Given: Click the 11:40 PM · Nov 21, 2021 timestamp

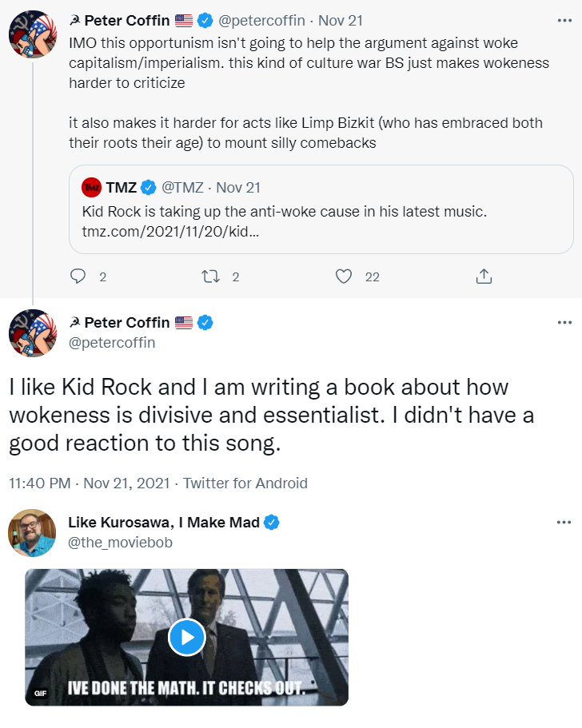Looking at the screenshot, I should click(90, 483).
